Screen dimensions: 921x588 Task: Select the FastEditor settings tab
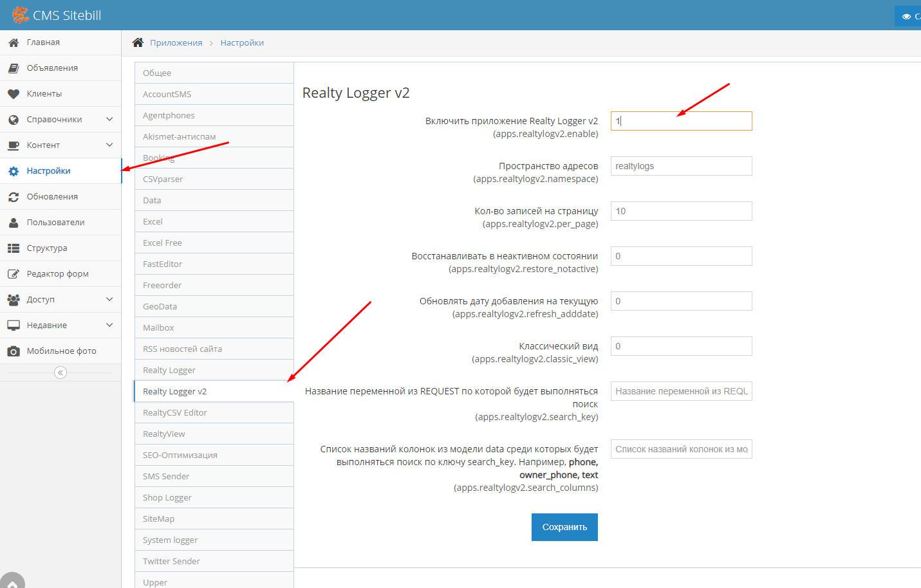(x=214, y=264)
